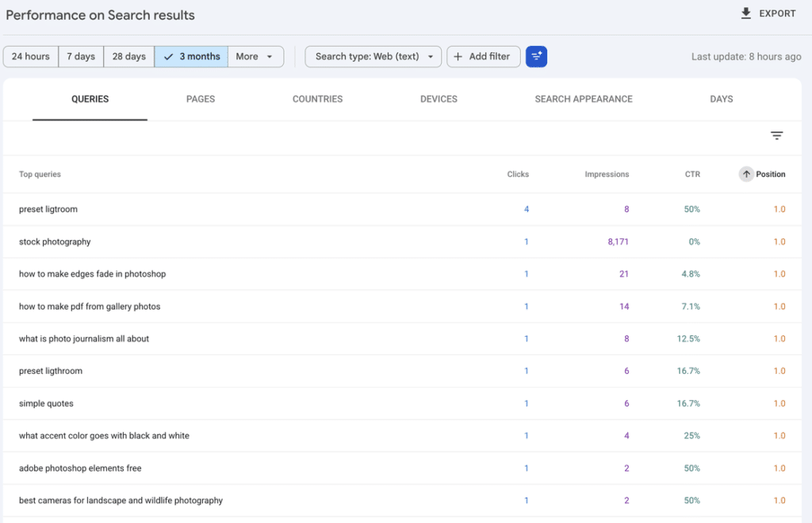Image resolution: width=812 pixels, height=523 pixels.
Task: Switch to the Countries tab
Action: click(317, 99)
